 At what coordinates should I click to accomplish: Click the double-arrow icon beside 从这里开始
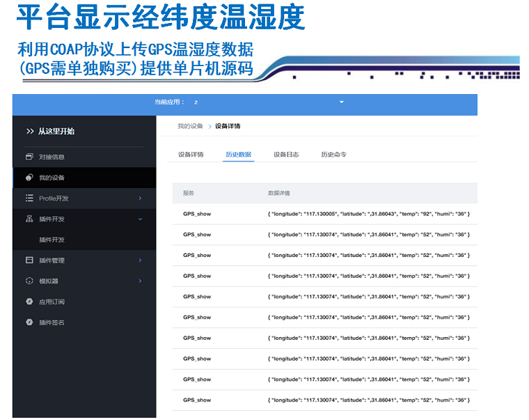click(x=30, y=132)
